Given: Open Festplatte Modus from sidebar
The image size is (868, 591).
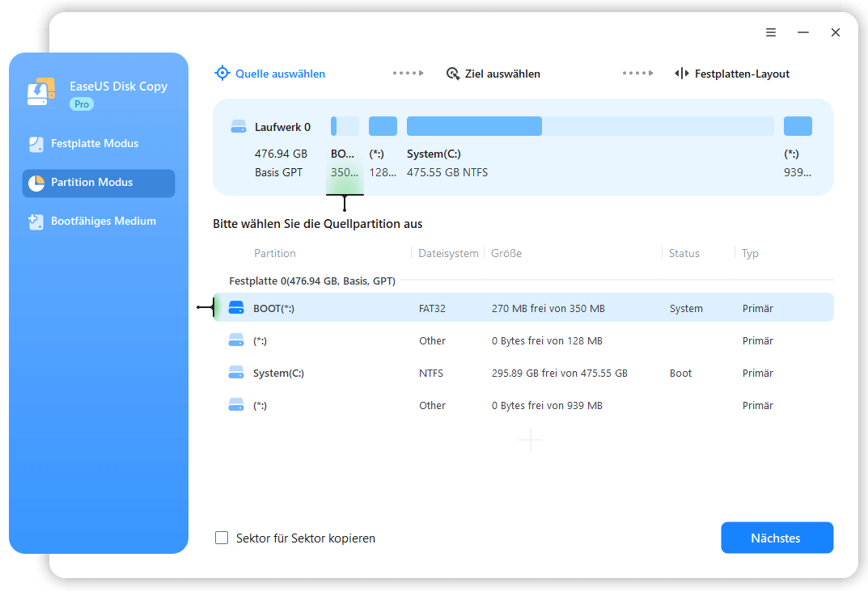Looking at the screenshot, I should pos(94,144).
